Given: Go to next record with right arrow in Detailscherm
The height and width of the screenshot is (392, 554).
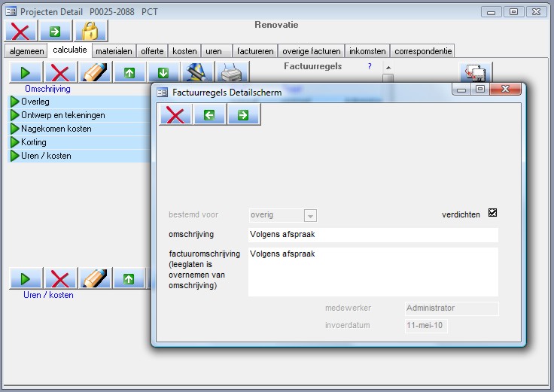Looking at the screenshot, I should tap(243, 114).
